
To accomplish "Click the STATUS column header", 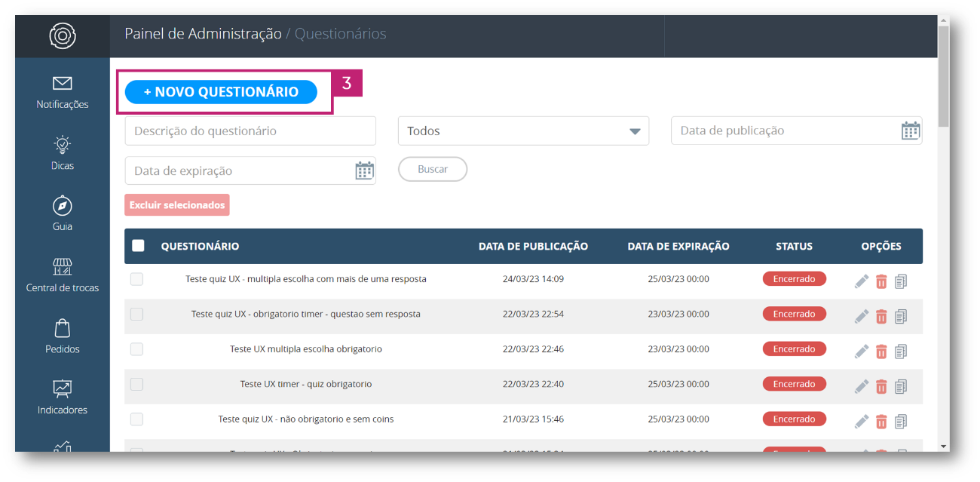I will click(x=794, y=246).
